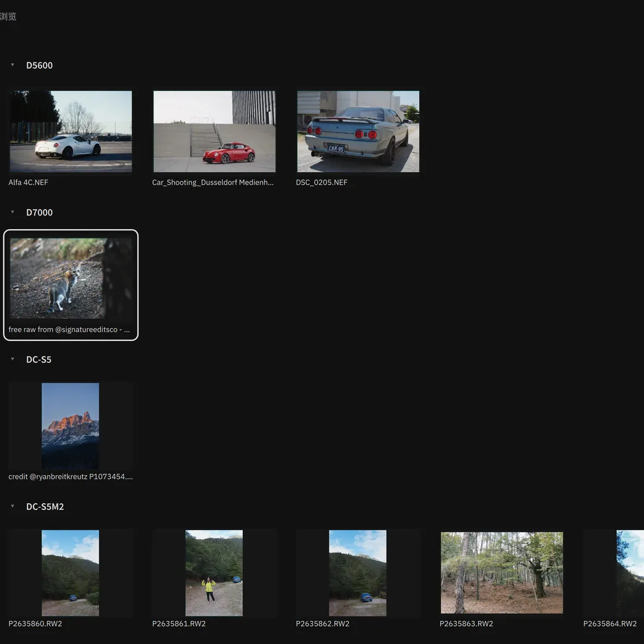Click the 浏览 browse label
Screen dimensions: 644x644
8,17
